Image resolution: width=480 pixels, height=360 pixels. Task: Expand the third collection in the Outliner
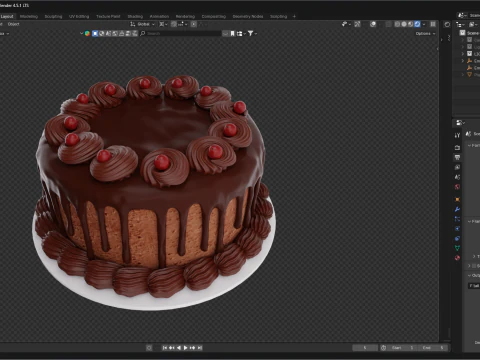point(463,54)
